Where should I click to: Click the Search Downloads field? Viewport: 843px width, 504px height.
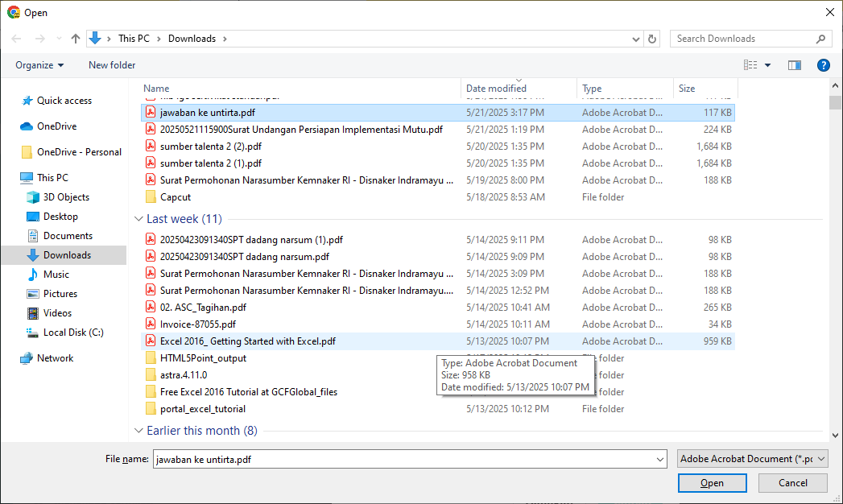(x=744, y=39)
